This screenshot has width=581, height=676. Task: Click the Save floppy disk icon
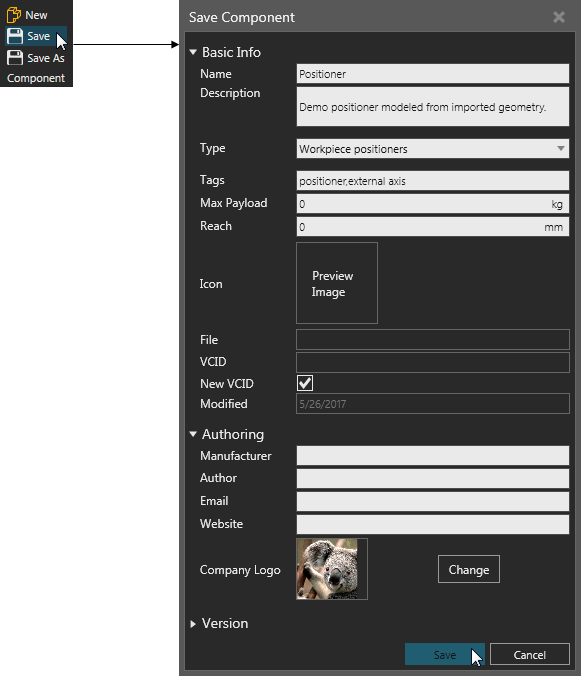point(15,36)
